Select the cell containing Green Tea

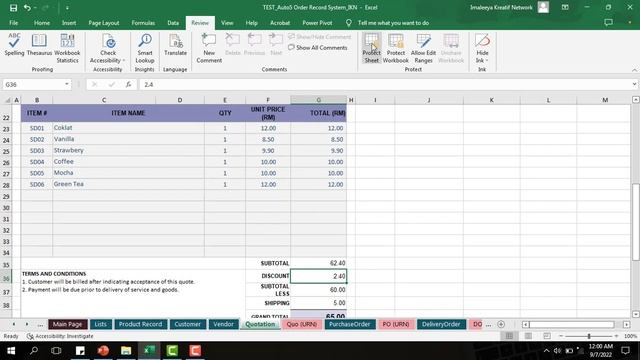[x=128, y=184]
